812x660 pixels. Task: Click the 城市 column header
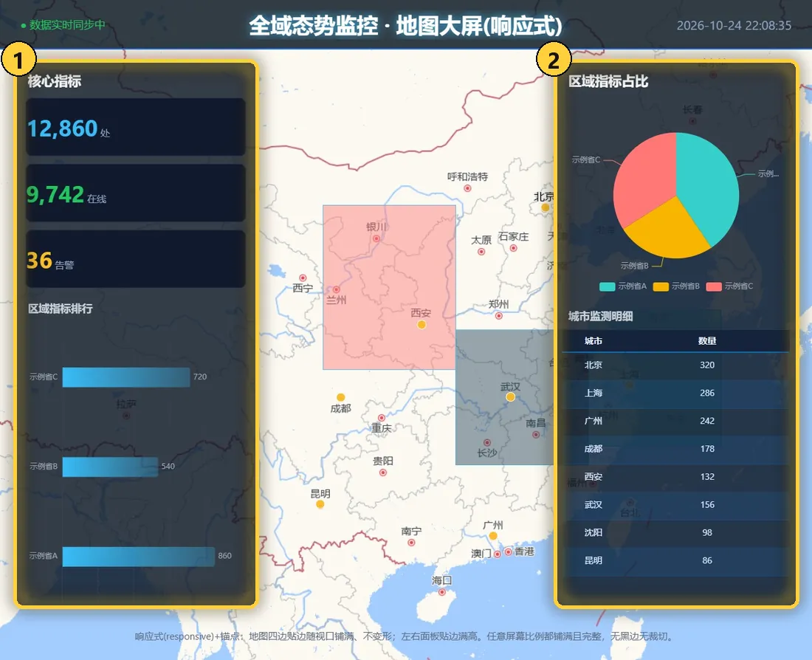(593, 341)
